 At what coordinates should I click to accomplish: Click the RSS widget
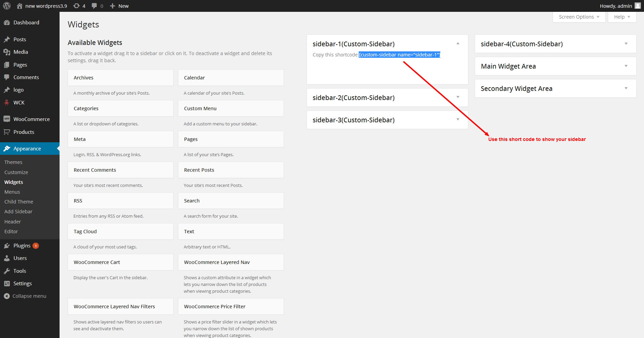120,201
